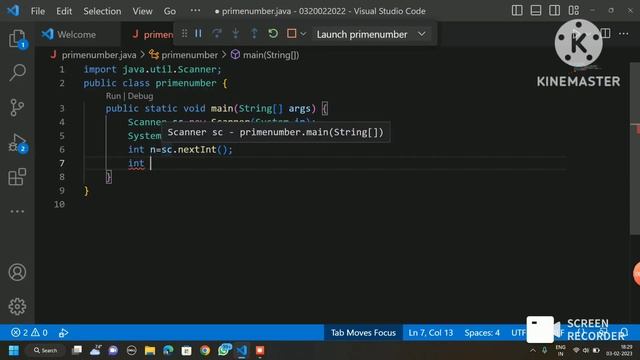This screenshot has height=360, width=640.
Task: Open the Accounts menu icon
Action: (x=17, y=272)
